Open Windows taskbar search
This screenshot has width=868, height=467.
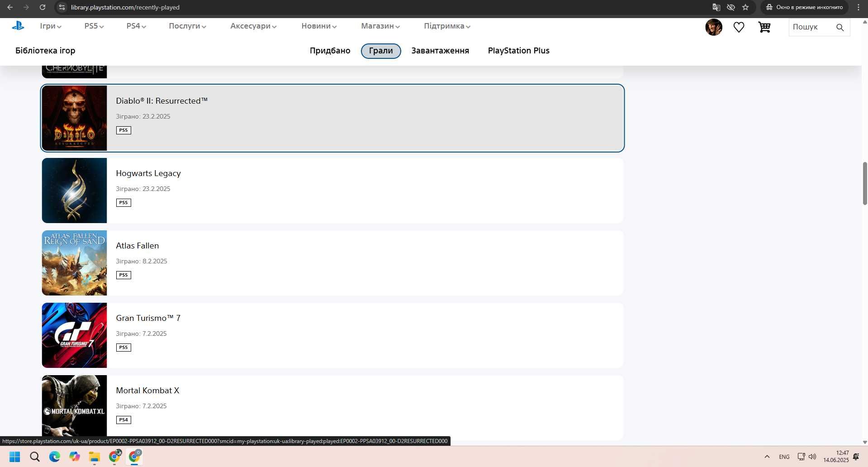point(35,457)
